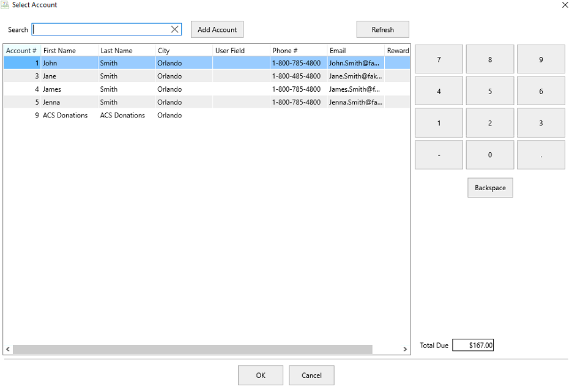
Task: Click account number 9 cell
Action: click(x=22, y=116)
